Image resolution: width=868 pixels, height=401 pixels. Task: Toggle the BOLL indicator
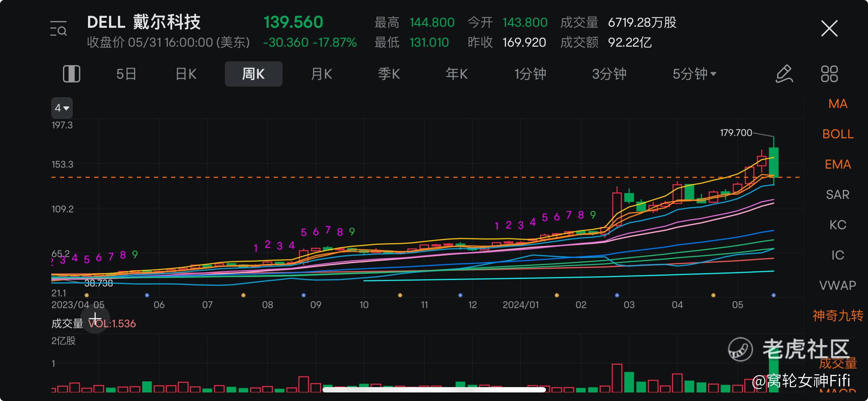click(x=838, y=134)
